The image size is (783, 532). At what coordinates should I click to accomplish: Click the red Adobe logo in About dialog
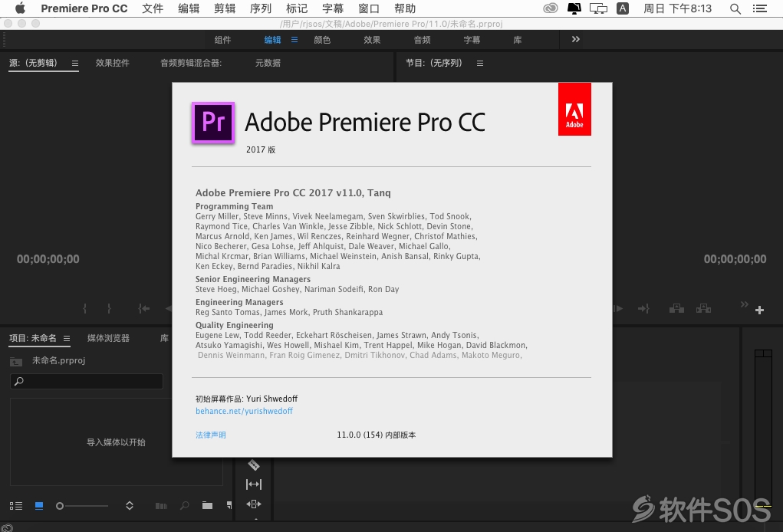click(x=574, y=110)
